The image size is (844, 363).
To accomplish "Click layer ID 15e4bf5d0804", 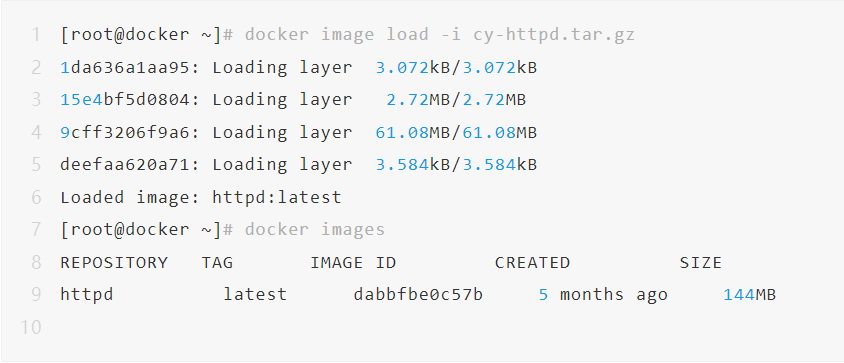I will click(x=125, y=100).
